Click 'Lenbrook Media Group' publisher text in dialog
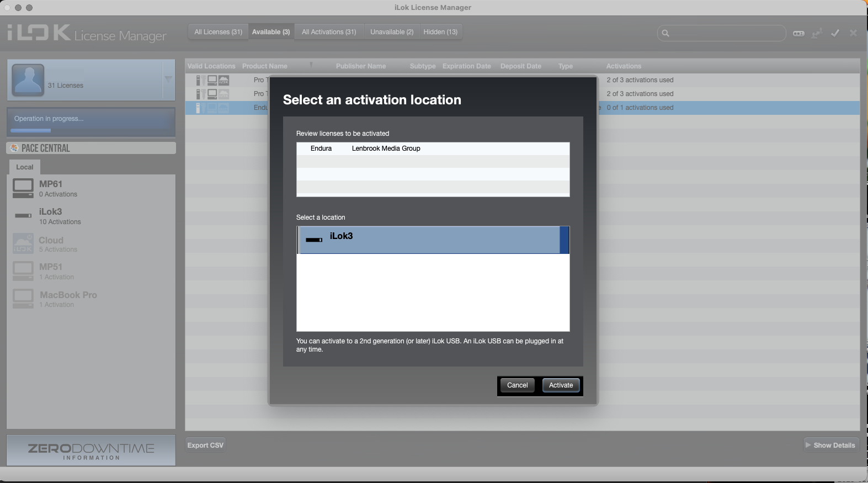 pyautogui.click(x=386, y=148)
